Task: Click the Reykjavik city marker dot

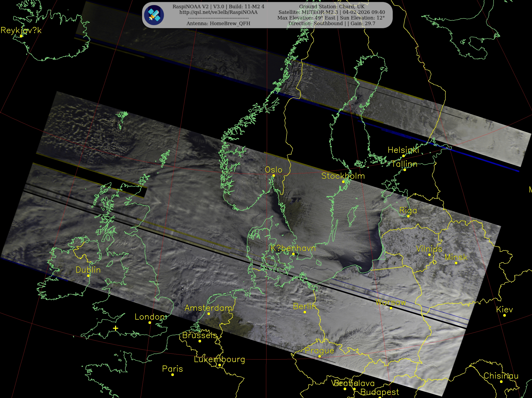Action: (21, 36)
